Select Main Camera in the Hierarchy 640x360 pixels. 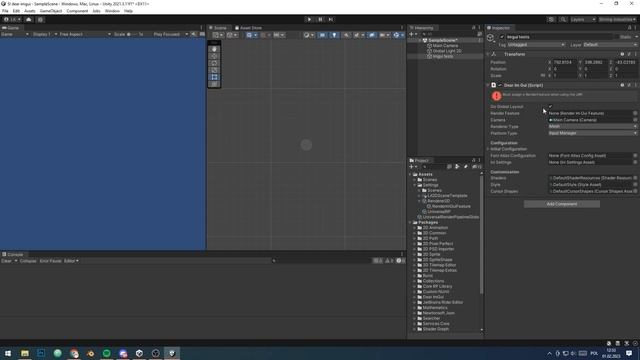tap(445, 46)
